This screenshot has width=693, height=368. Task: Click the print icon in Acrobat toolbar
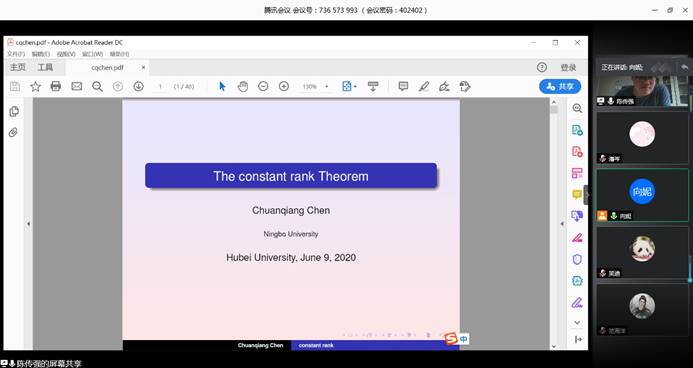(56, 86)
